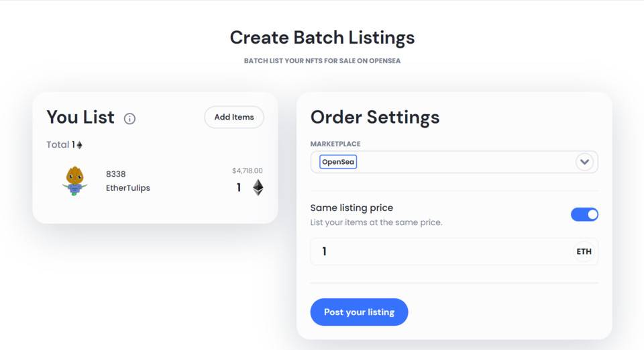Click the Add Items button

(x=234, y=117)
